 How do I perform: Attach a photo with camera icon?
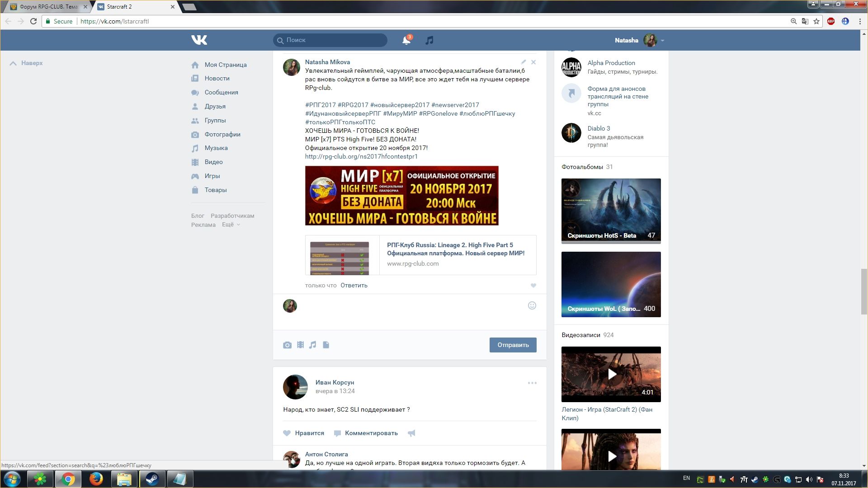click(287, 345)
